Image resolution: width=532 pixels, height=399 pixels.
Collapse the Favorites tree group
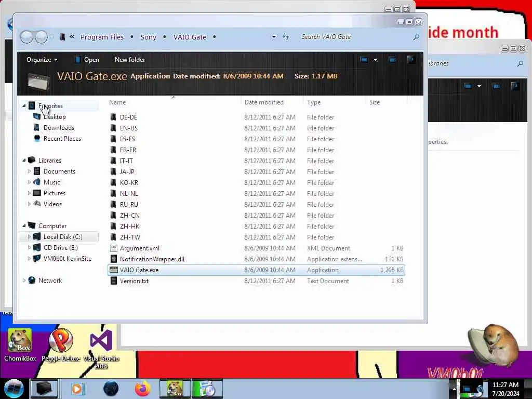[x=24, y=106]
